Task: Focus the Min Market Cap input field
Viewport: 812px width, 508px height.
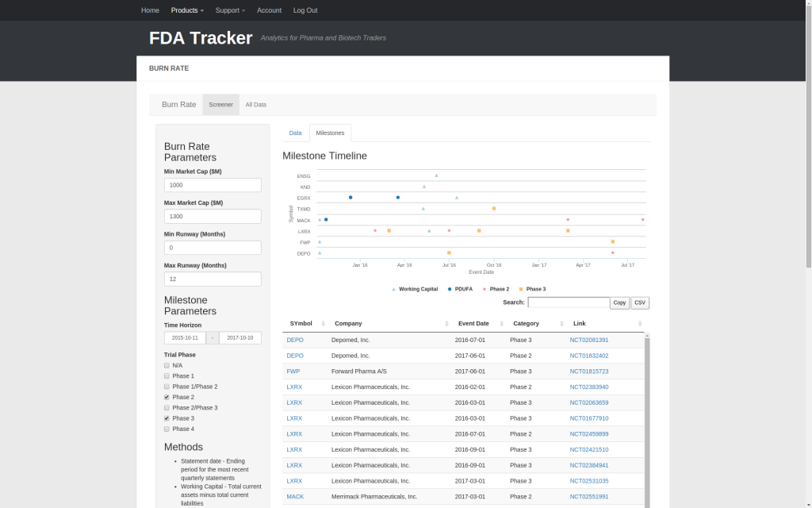Action: (x=213, y=185)
